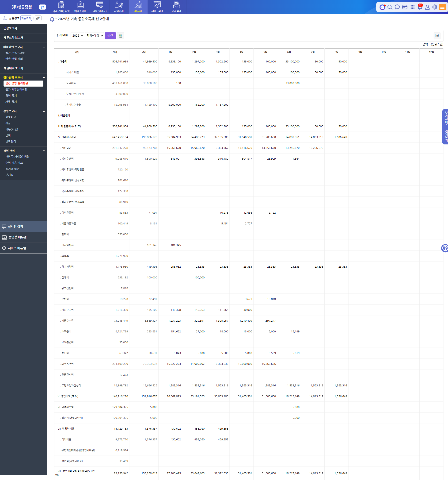Select 한도관리
The image size is (448, 485).
11,141
